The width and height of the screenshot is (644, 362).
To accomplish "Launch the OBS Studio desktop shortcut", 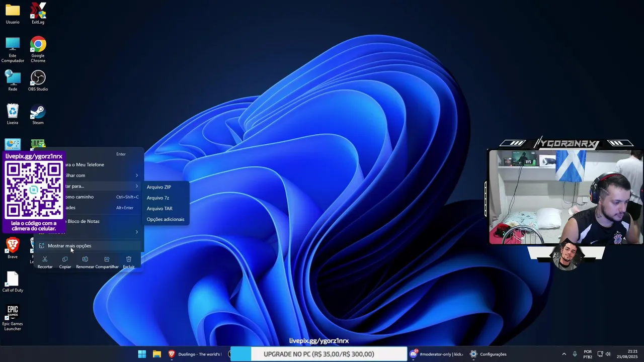I will [x=38, y=81].
